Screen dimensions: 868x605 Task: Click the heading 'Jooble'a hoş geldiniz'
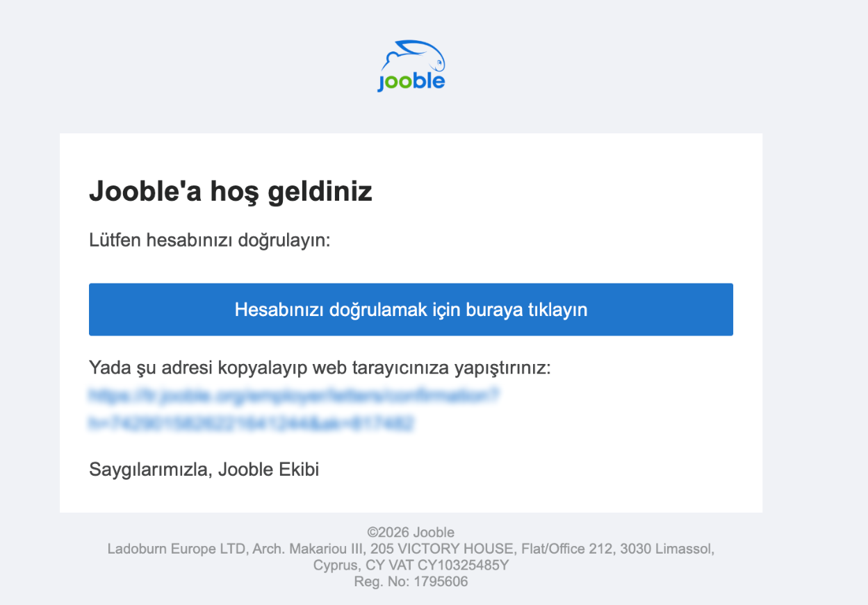pyautogui.click(x=231, y=192)
